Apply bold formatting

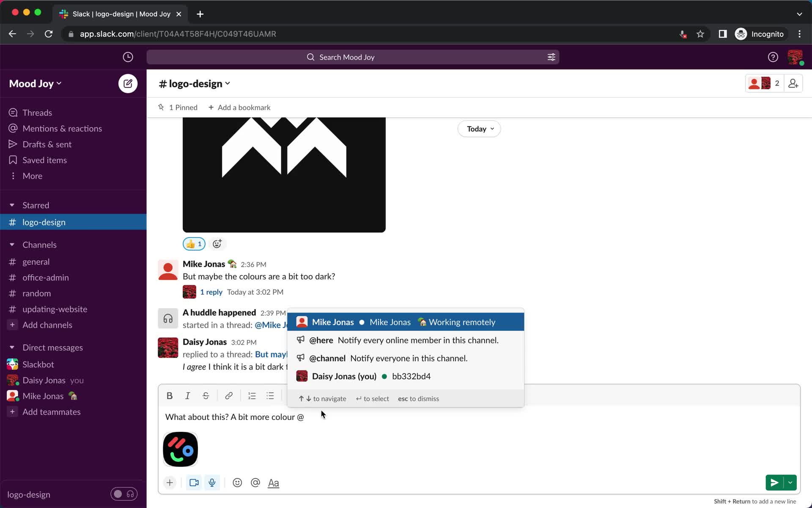170,396
